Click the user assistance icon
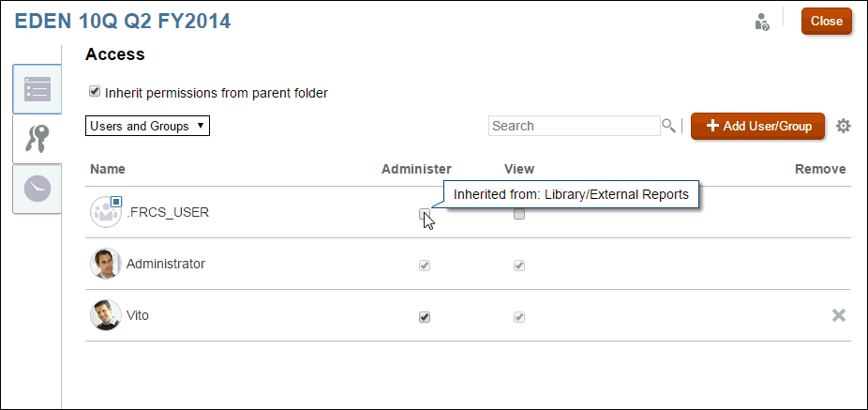The image size is (868, 410). pyautogui.click(x=762, y=22)
